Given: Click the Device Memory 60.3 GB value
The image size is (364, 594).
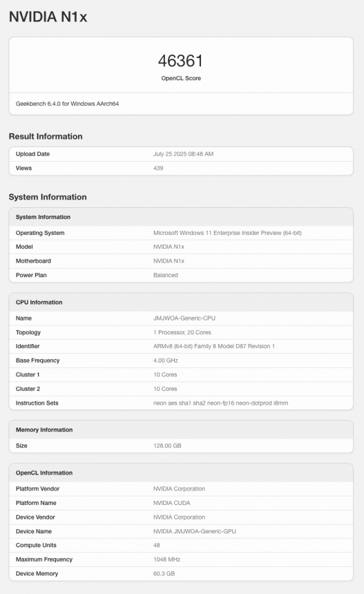Looking at the screenshot, I should click(164, 573).
